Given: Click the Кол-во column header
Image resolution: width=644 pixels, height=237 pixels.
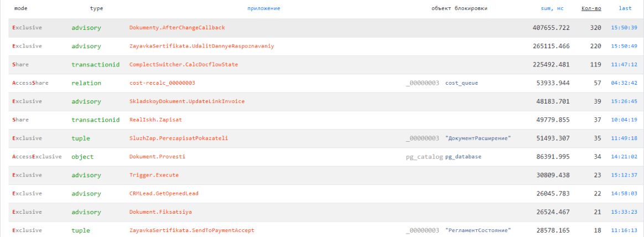Looking at the screenshot, I should (591, 9).
